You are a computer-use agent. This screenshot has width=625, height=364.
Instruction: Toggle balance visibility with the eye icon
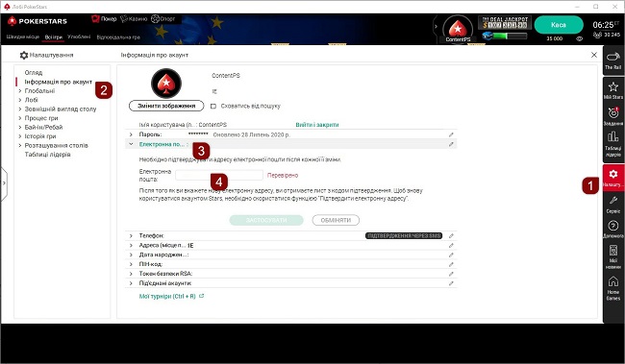(580, 38)
